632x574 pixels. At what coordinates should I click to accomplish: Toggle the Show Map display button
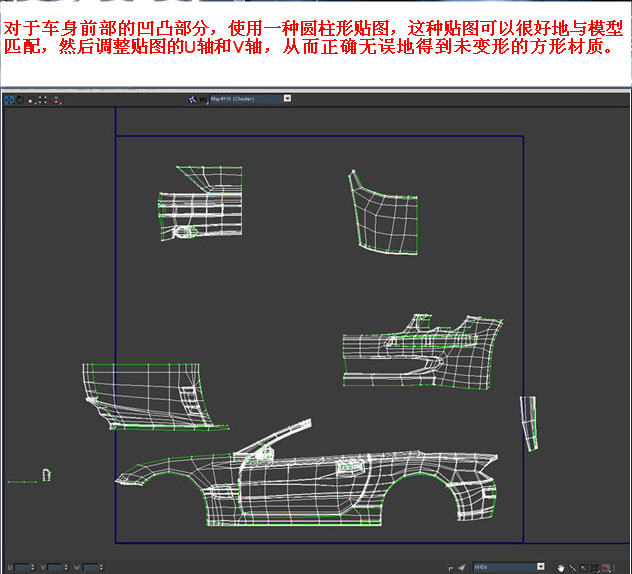(192, 99)
